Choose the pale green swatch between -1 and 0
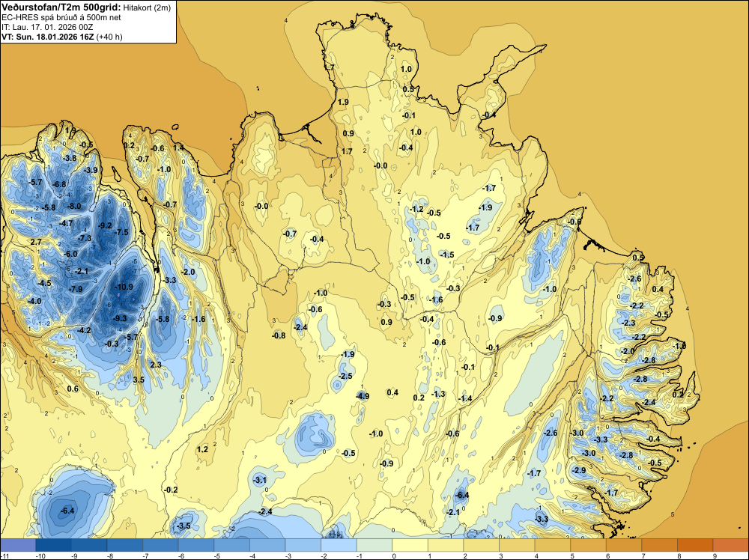The height and width of the screenshot is (560, 749). pyautogui.click(x=374, y=545)
